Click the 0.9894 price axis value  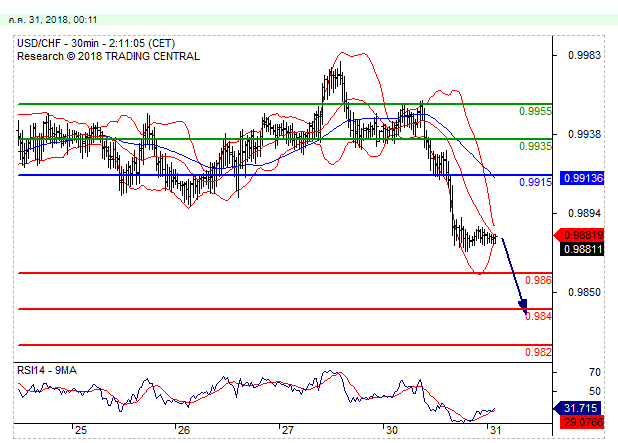point(584,213)
